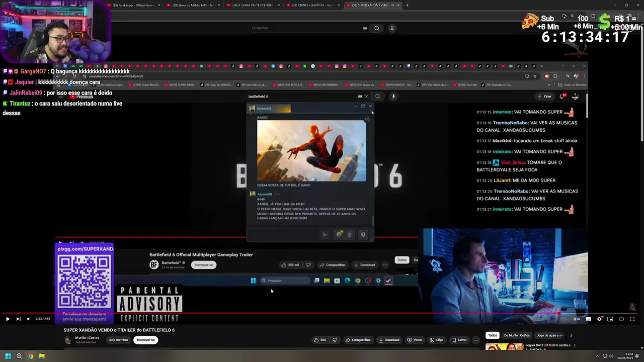644x362 pixels.
Task: Open more actions menu beside Salvar
Action: pos(476,340)
